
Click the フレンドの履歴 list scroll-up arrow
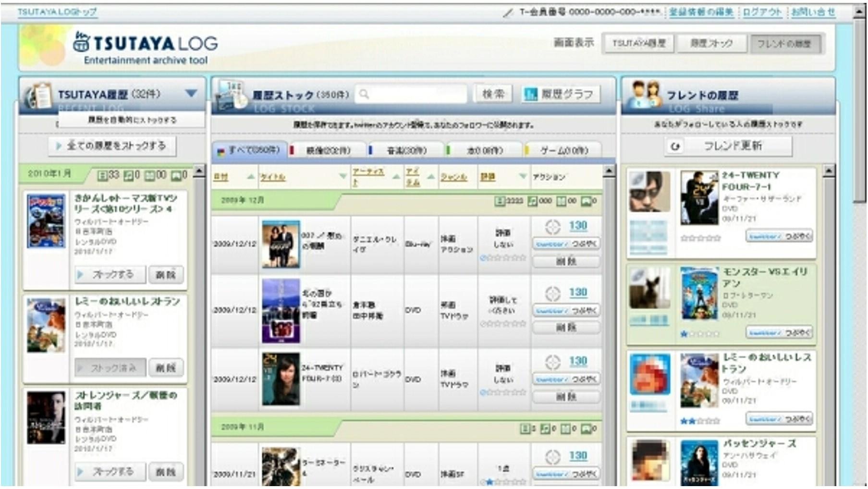point(829,171)
